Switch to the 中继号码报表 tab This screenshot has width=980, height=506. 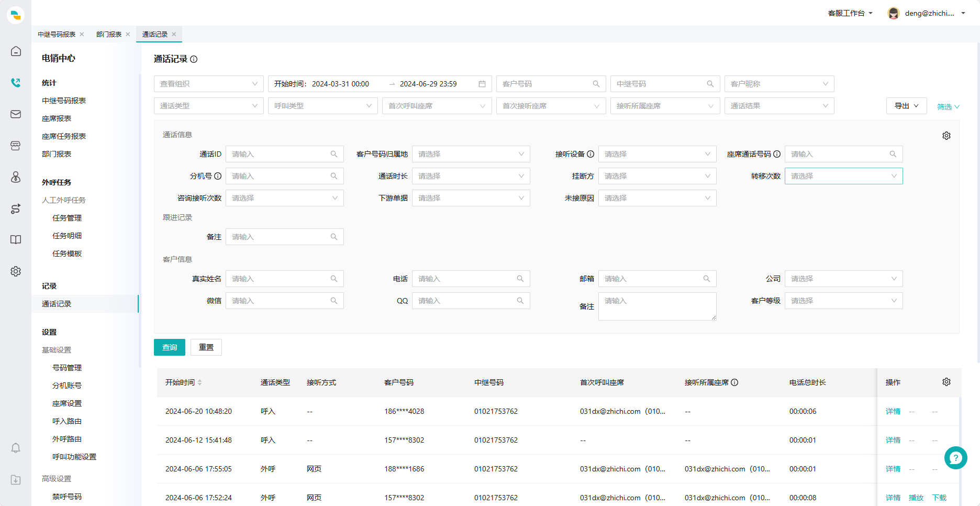tap(57, 34)
